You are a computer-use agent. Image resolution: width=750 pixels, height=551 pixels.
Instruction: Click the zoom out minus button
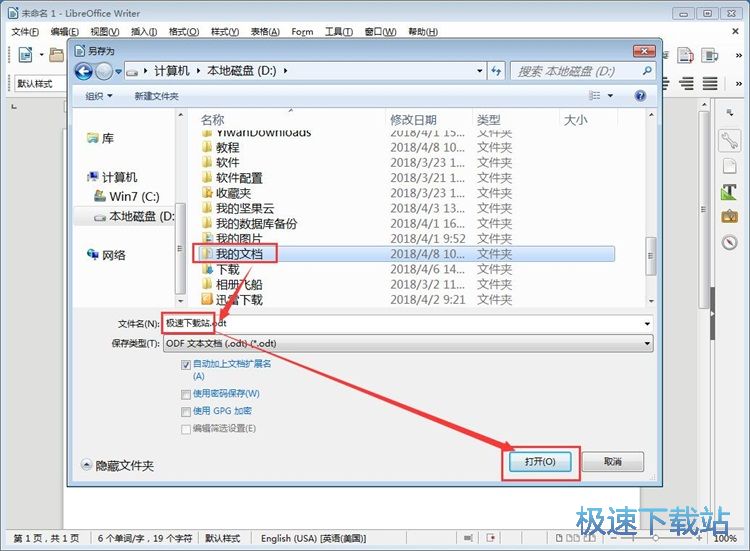[614, 538]
